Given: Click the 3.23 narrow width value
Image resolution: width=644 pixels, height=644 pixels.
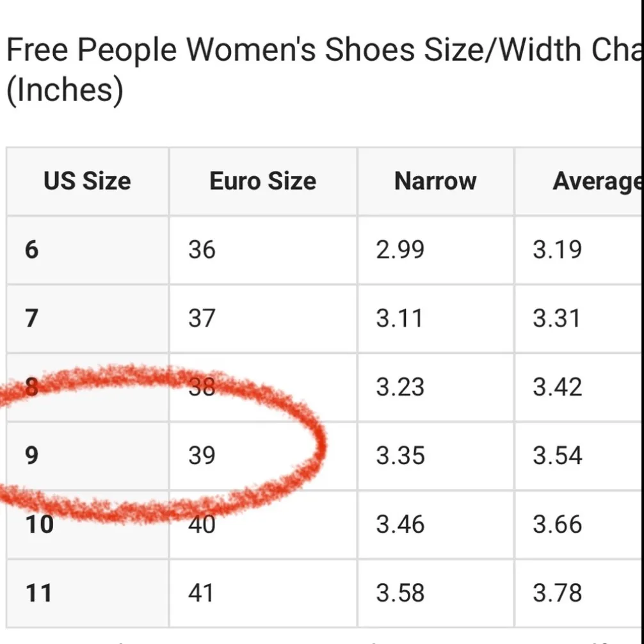Looking at the screenshot, I should pos(400,387).
